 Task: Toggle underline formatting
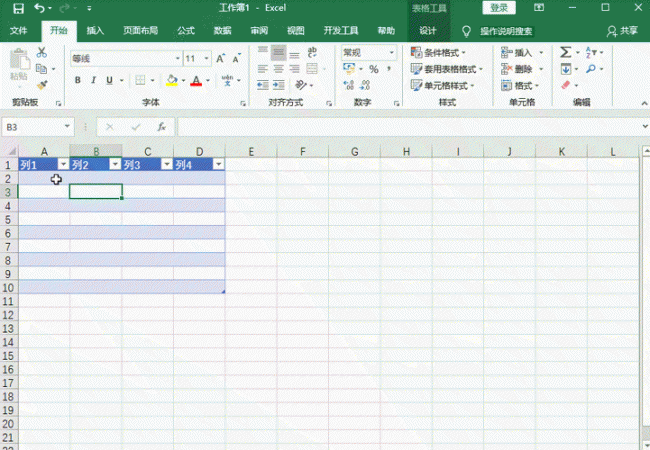pos(109,80)
